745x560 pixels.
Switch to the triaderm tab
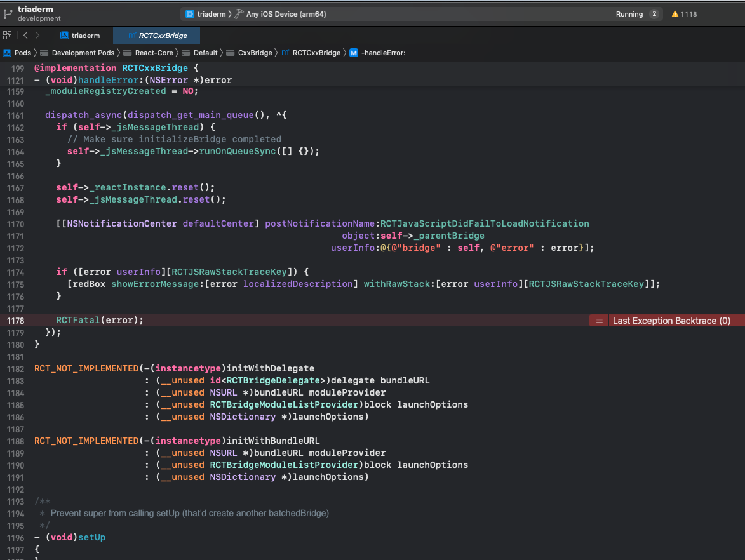pyautogui.click(x=80, y=36)
